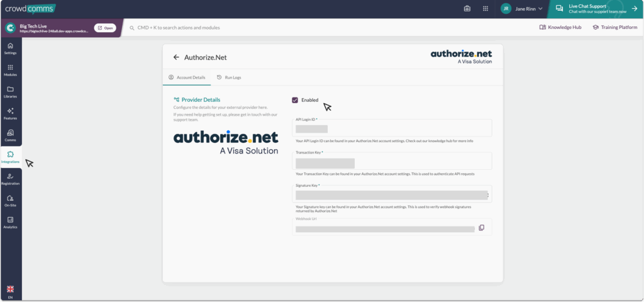Open On-Site in the sidebar

click(10, 201)
